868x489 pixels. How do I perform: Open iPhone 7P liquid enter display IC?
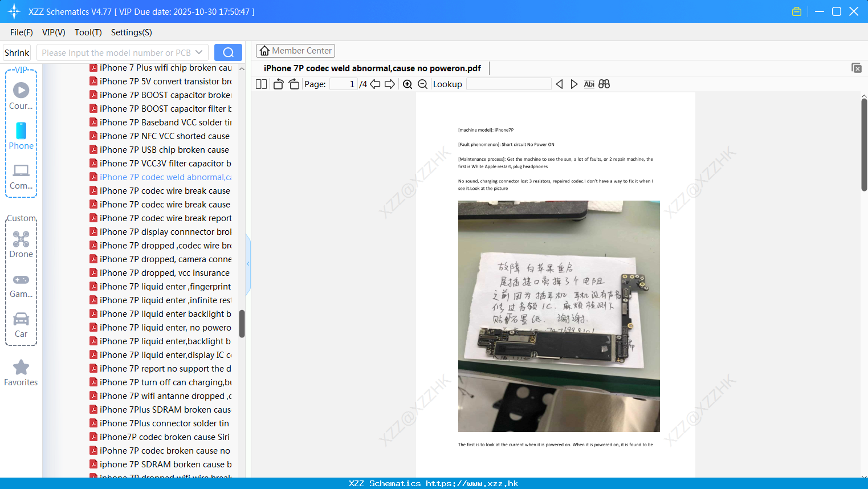tap(161, 355)
